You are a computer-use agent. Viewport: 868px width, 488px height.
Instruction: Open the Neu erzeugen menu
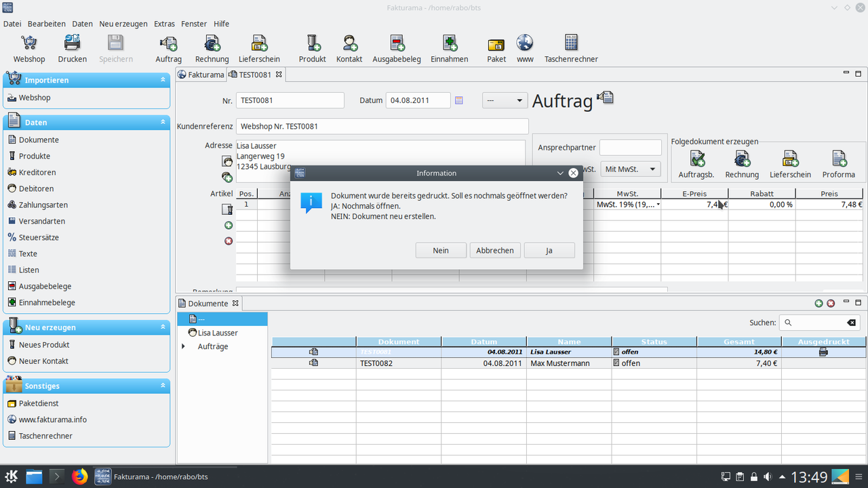click(123, 24)
